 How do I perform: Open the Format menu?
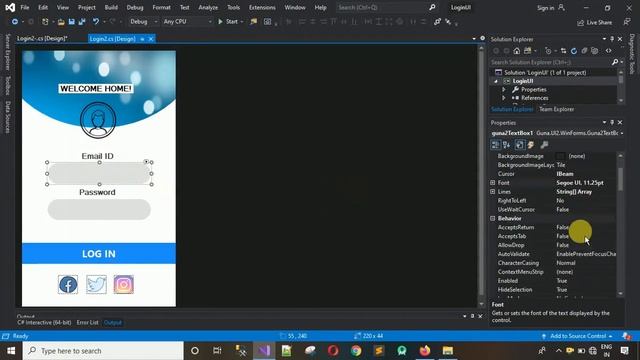(161, 7)
